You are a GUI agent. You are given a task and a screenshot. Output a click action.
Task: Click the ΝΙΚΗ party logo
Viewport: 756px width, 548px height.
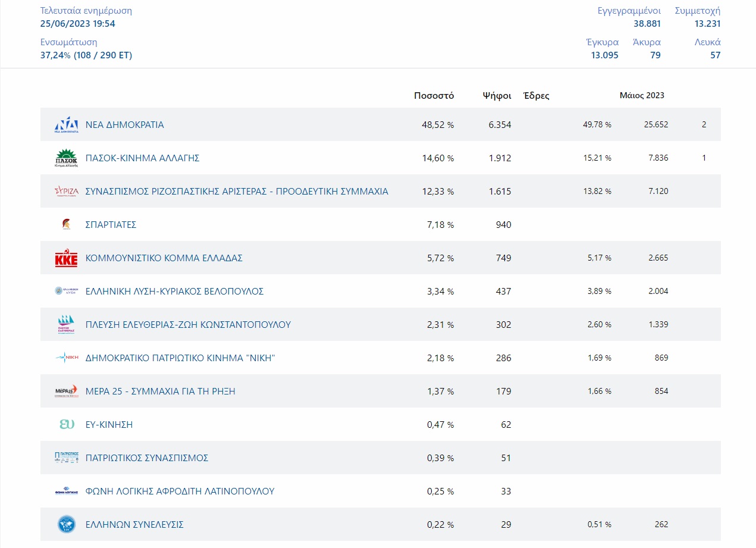66,358
